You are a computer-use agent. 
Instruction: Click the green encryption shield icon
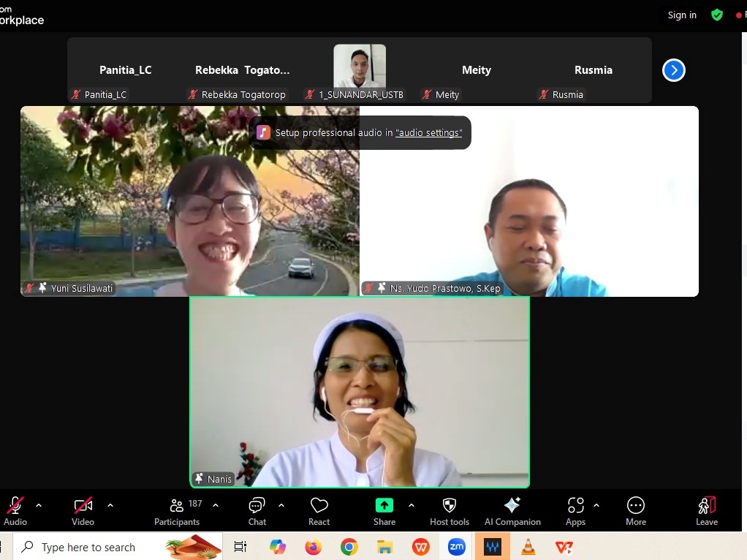pos(717,15)
